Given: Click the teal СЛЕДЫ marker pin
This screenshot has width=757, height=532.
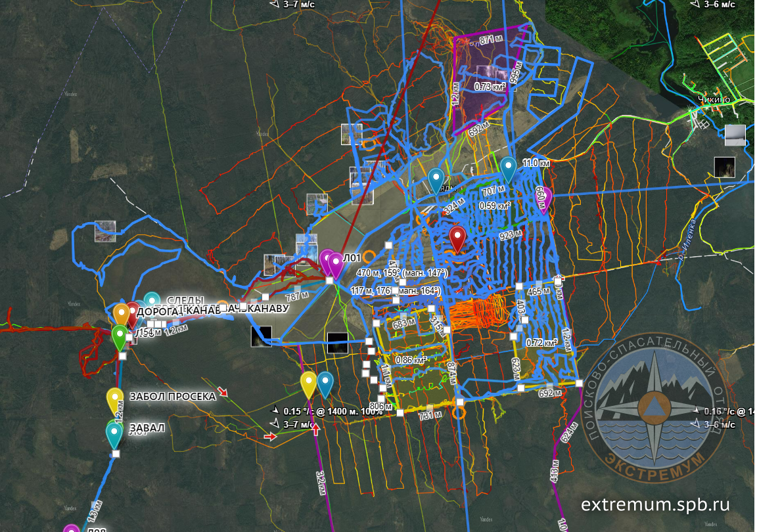Looking at the screenshot, I should [152, 301].
